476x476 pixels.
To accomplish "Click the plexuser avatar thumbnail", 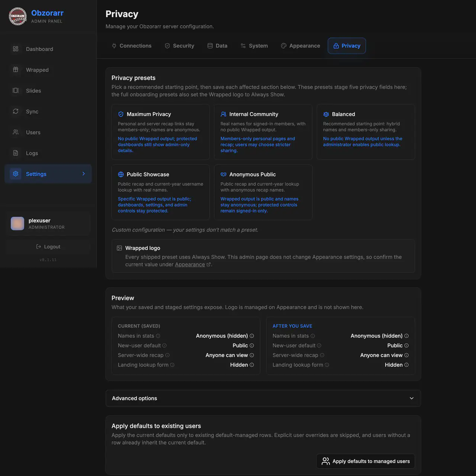I will [x=17, y=223].
